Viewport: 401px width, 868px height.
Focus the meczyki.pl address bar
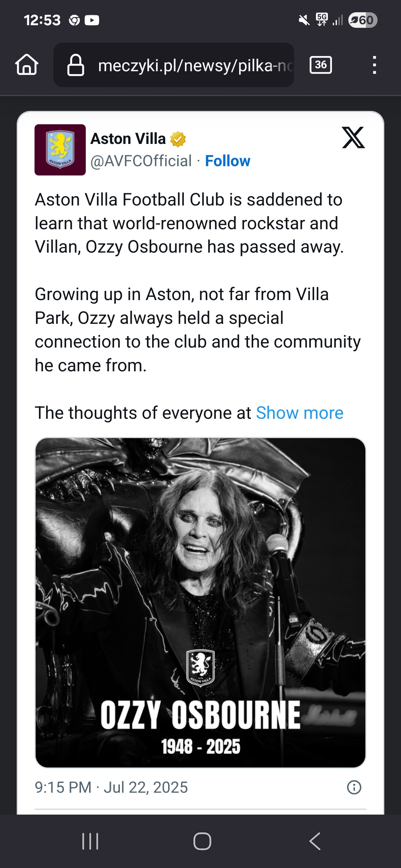[x=193, y=65]
